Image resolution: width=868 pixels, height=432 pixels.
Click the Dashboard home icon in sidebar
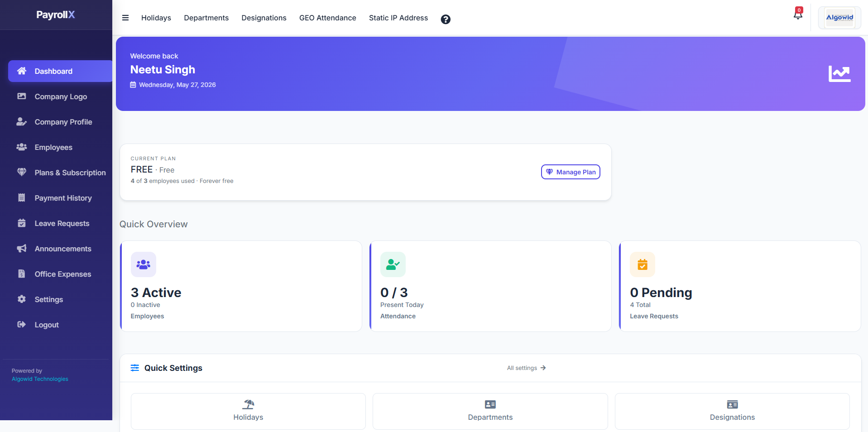[22, 71]
